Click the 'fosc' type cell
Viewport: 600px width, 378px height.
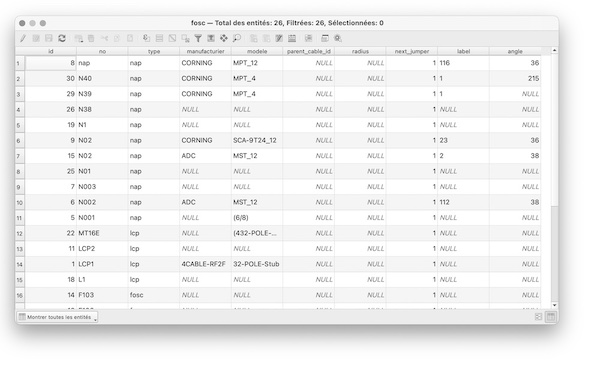tap(154, 295)
